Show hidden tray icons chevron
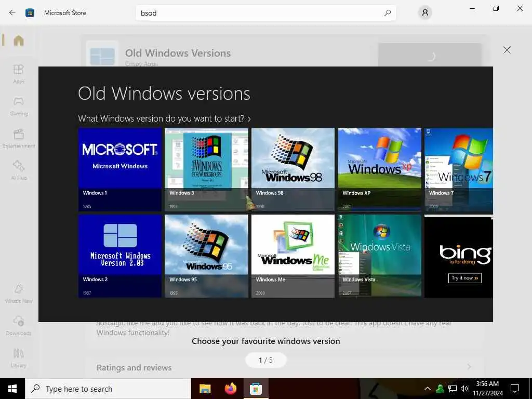The height and width of the screenshot is (399, 532). coord(428,389)
